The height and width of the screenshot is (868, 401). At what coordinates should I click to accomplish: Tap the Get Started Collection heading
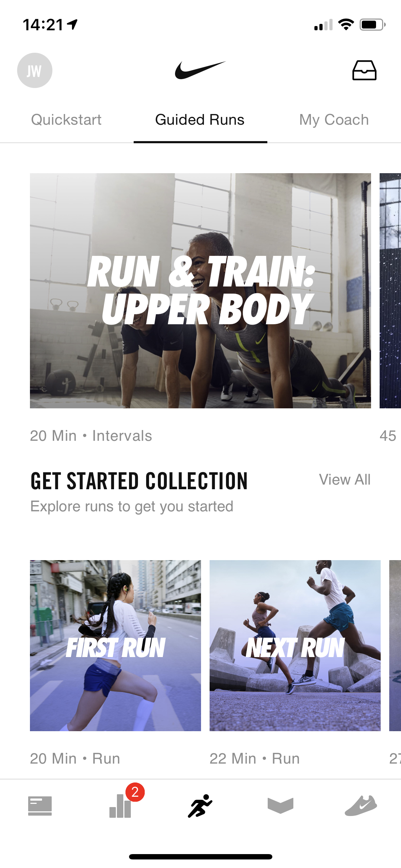pos(139,481)
